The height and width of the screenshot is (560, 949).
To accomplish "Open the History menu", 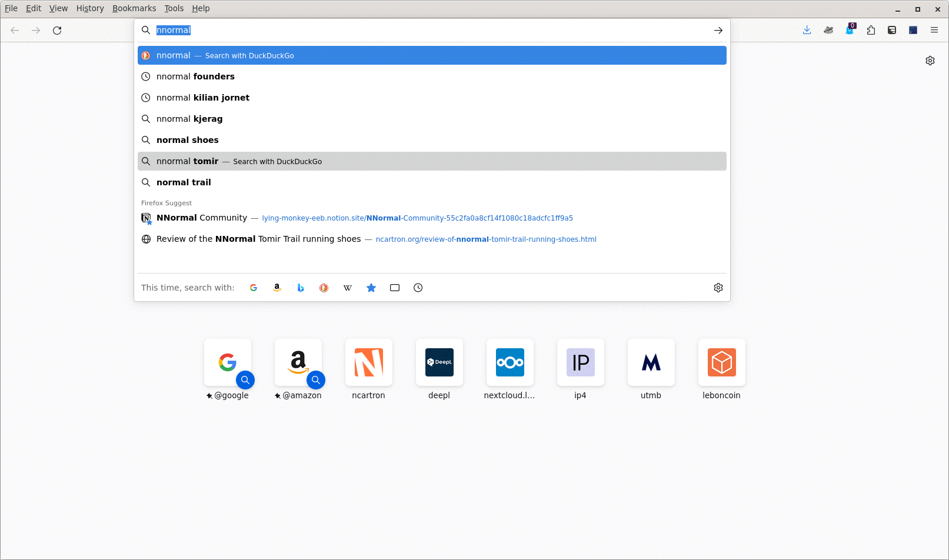I will click(89, 8).
